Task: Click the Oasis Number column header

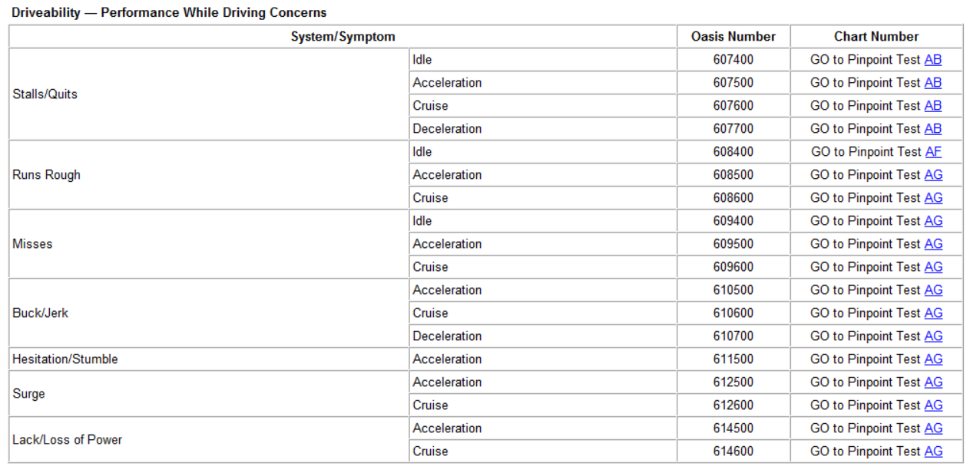Action: (733, 37)
